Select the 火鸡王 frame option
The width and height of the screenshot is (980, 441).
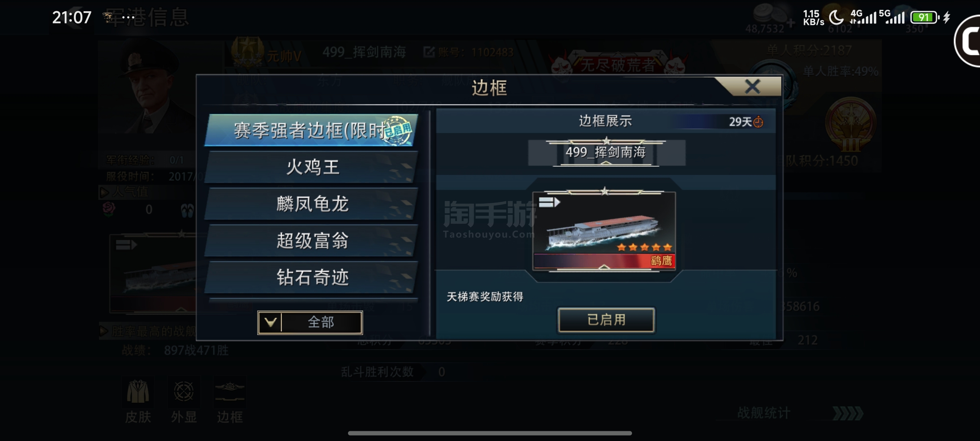[x=311, y=167]
